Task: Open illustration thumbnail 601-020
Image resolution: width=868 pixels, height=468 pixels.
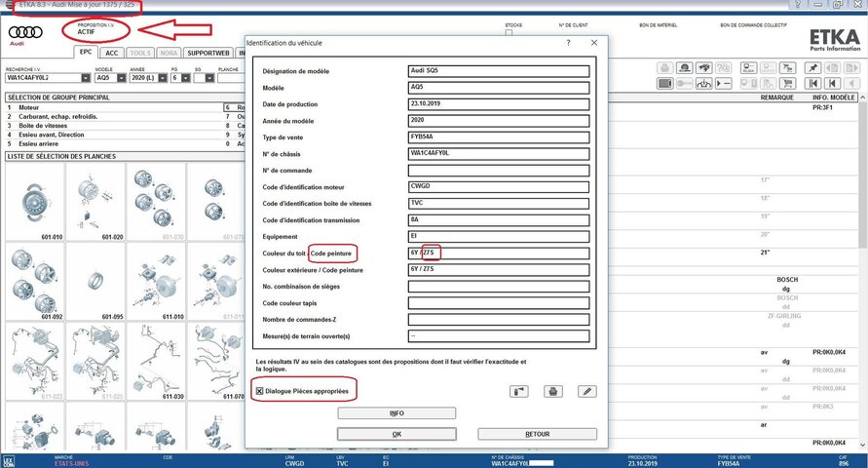Action: 95,202
